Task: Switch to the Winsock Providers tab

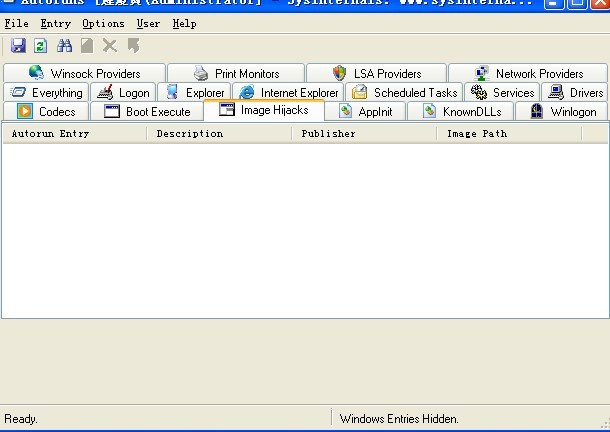Action: [x=84, y=73]
